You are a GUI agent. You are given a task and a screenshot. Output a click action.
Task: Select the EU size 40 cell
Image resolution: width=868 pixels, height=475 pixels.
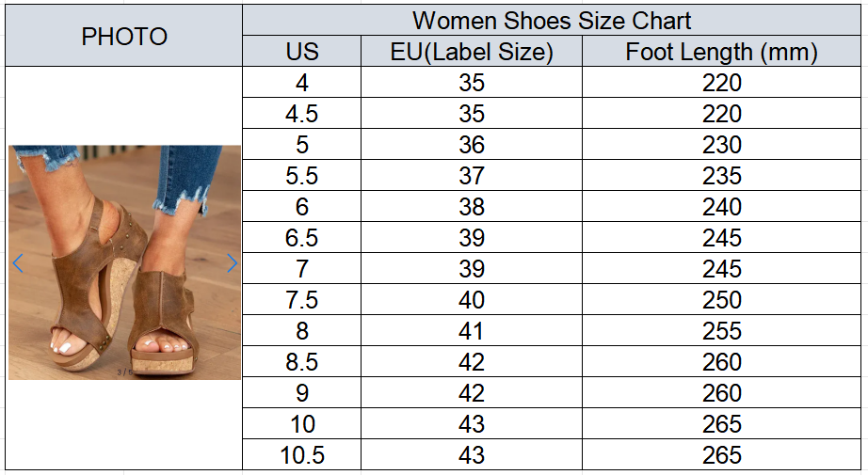(472, 299)
